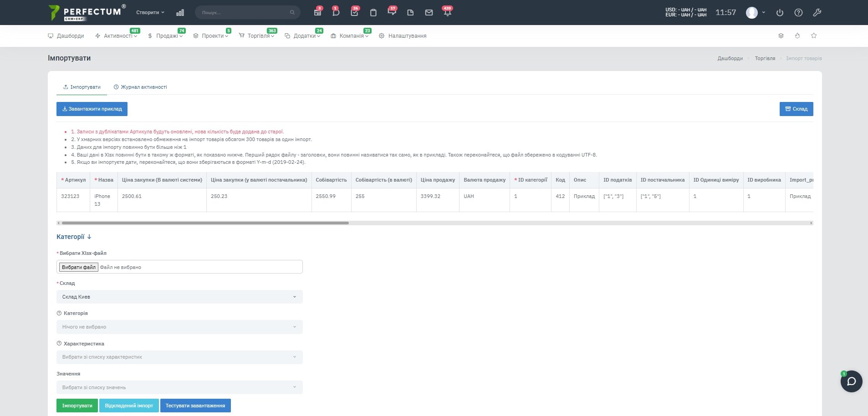Open the bar chart statistics icon
868x416 pixels.
(180, 13)
